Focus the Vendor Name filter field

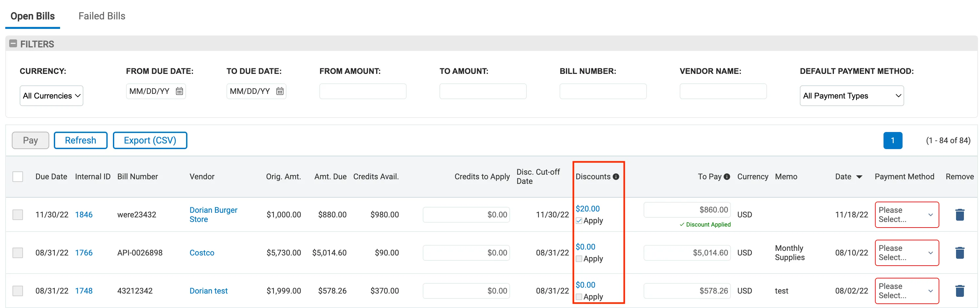(723, 91)
